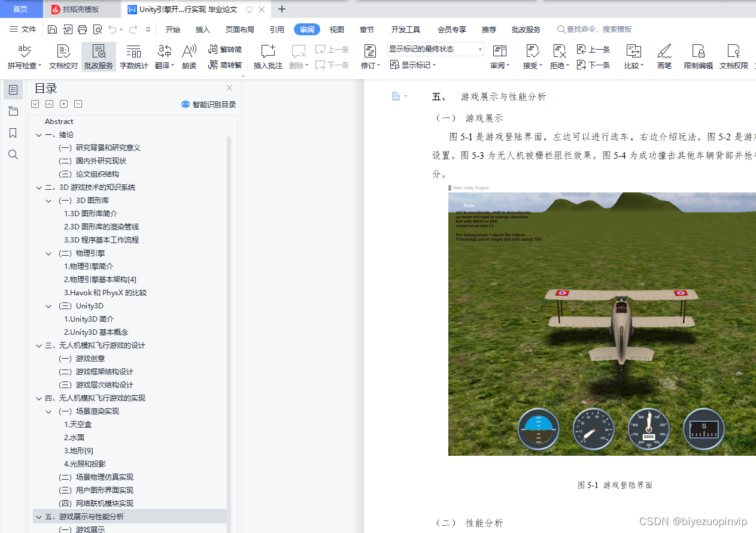The height and width of the screenshot is (533, 756).
Task: Select the Abstract outline entry
Action: 59,122
